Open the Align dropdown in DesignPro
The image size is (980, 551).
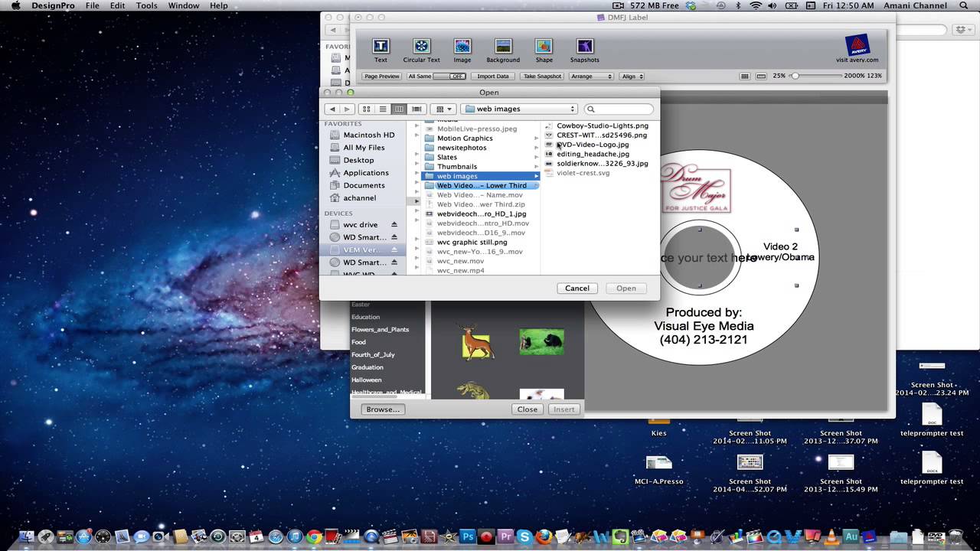(632, 77)
